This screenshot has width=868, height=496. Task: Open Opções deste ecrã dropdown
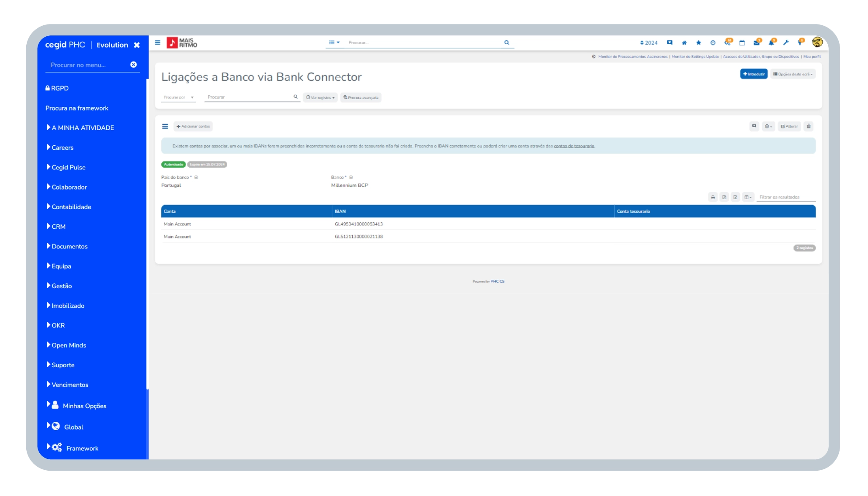click(x=793, y=74)
